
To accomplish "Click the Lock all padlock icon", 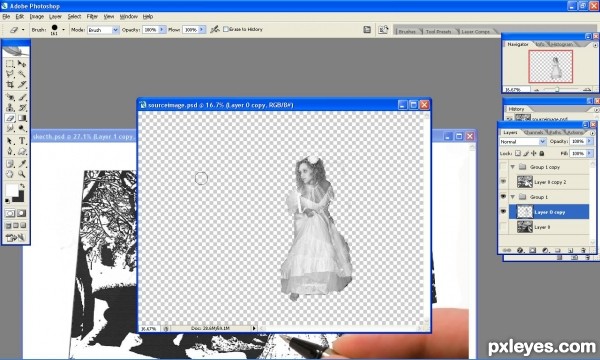I will pyautogui.click(x=541, y=153).
